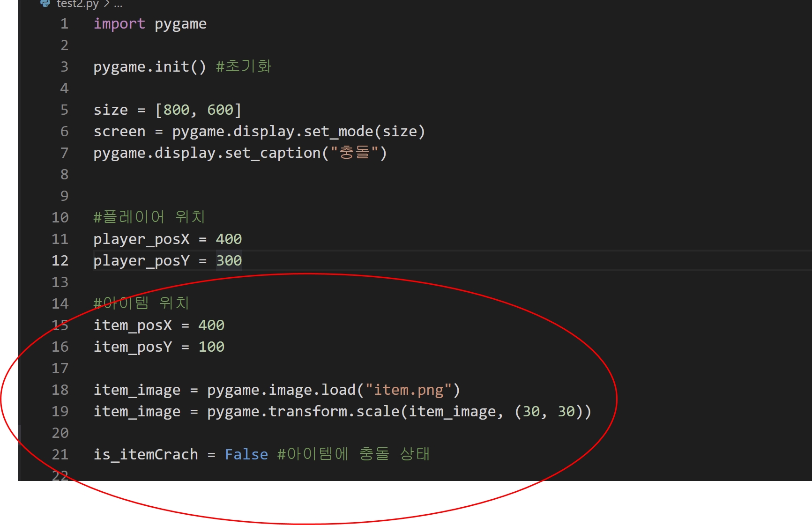This screenshot has height=525, width=812.
Task: Click the breadcrumb ellipsis after test2.py
Action: click(118, 5)
